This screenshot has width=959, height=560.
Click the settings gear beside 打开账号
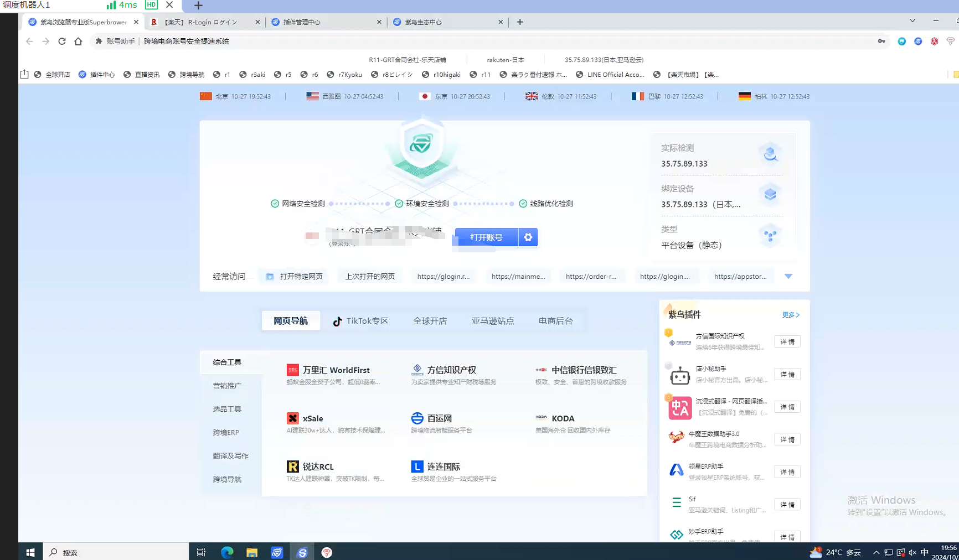click(528, 237)
